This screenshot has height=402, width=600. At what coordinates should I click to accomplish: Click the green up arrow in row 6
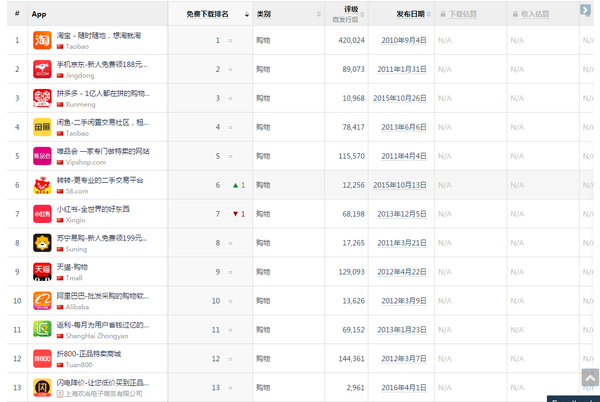[x=235, y=186]
